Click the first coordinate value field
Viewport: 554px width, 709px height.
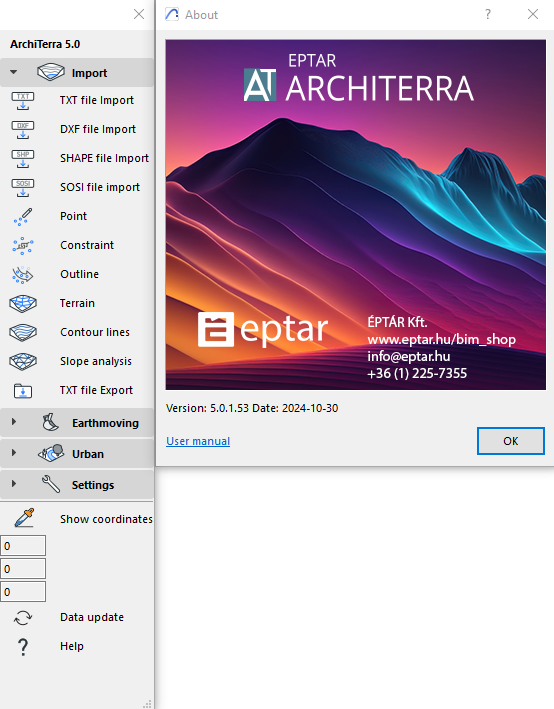23,546
